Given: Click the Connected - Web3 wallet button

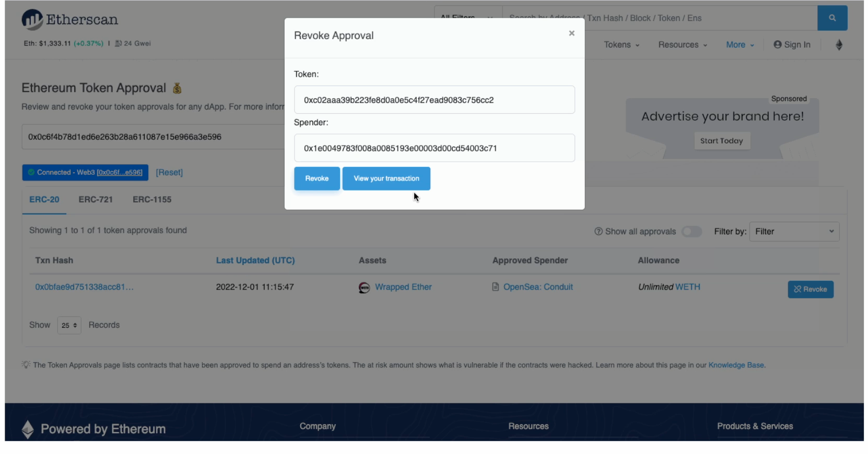Looking at the screenshot, I should (85, 173).
